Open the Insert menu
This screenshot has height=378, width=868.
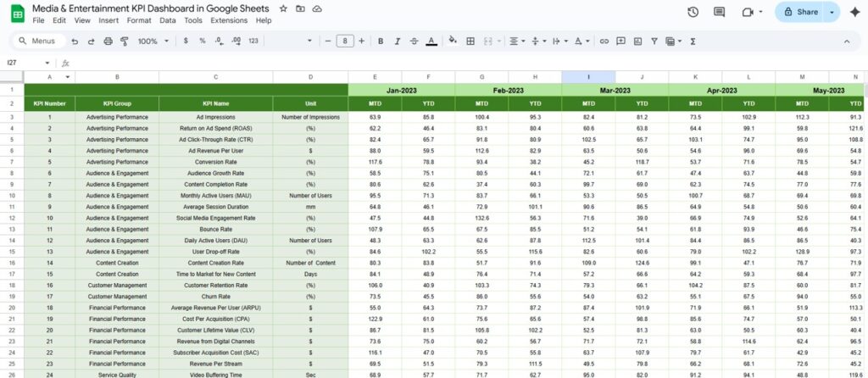[108, 20]
